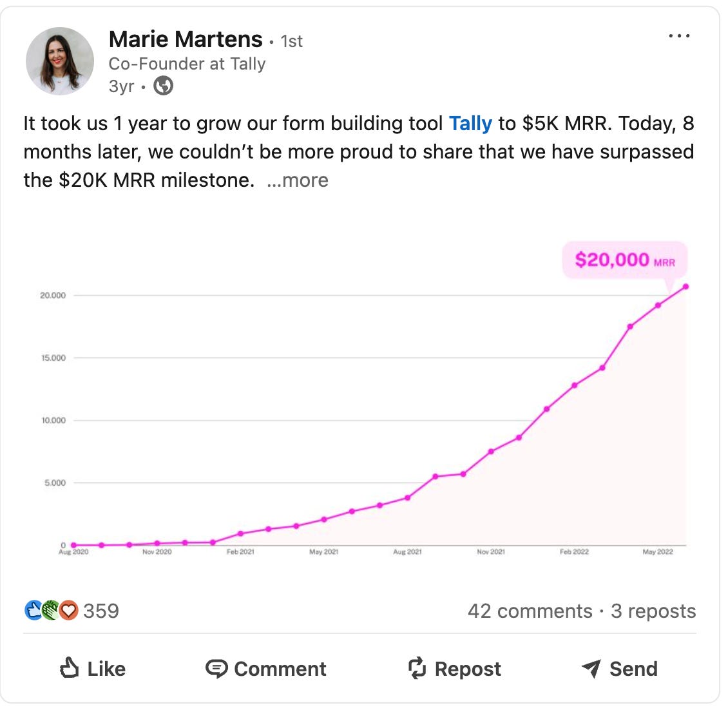Click the Send paper plane icon
Viewport: 728px width, 710px height.
coord(591,669)
